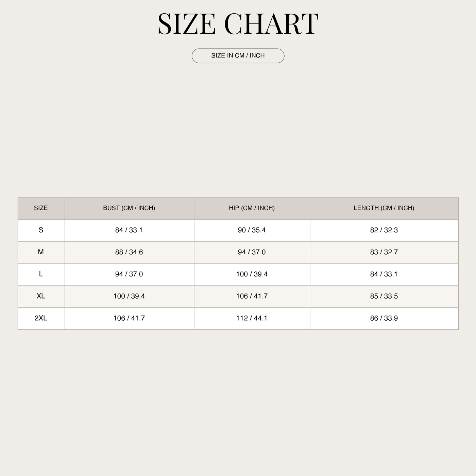Click the bust value 88 / 34.6
The width and height of the screenshot is (476, 476).
click(129, 252)
